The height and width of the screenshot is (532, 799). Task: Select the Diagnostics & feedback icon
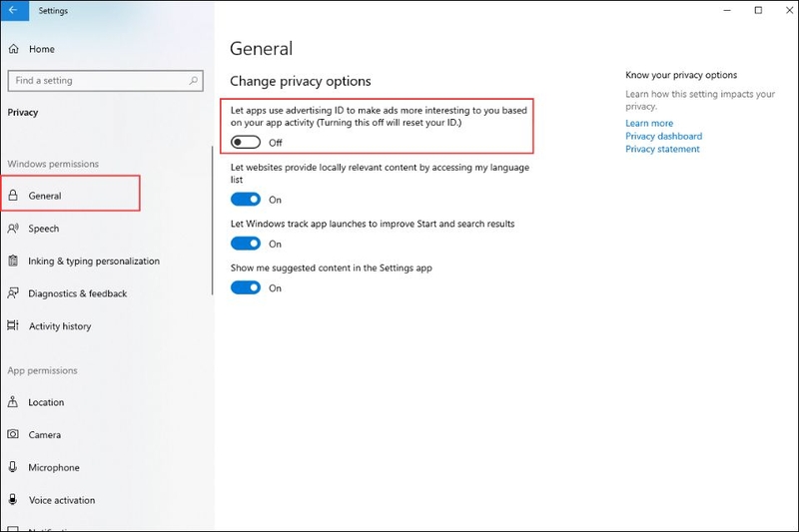13,293
